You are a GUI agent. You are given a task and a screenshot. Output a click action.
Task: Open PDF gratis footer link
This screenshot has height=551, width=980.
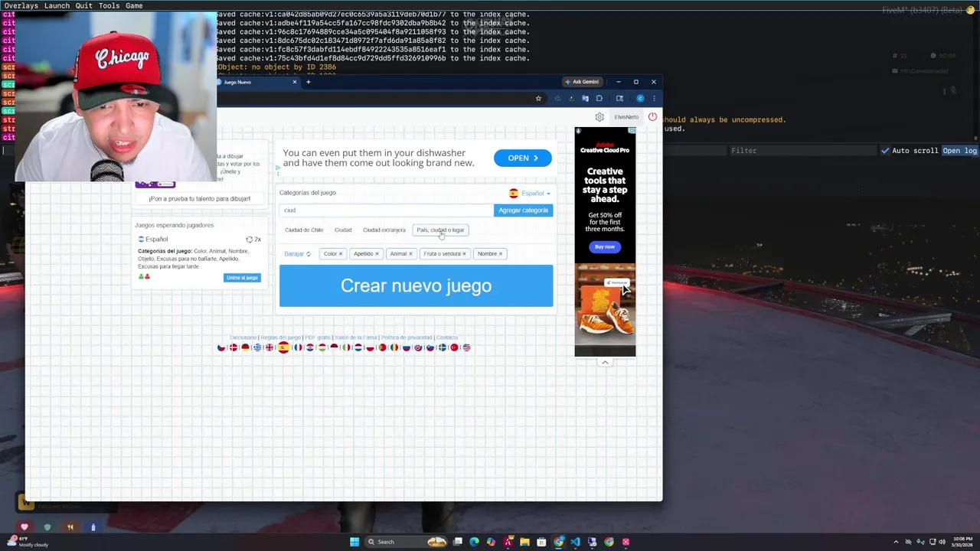(318, 337)
